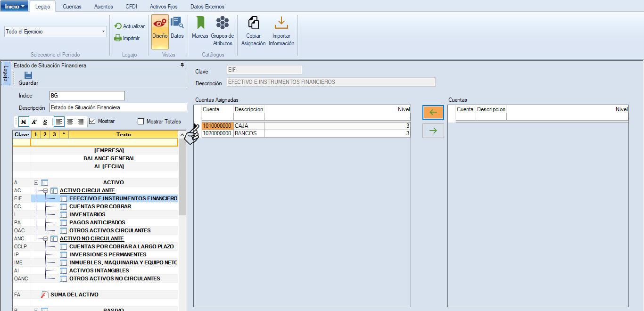Click the Actualizar refresh icon

tap(118, 26)
